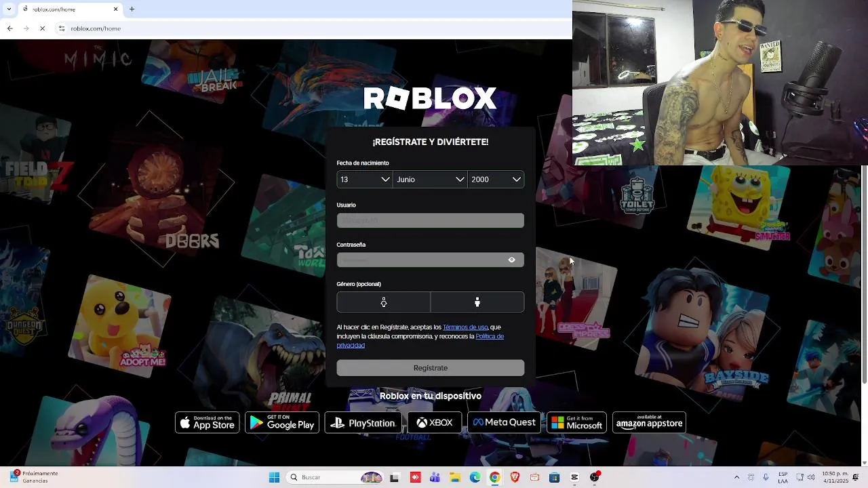Screen dimensions: 868x488
Task: Click the DOORS game thumbnail
Action: [156, 190]
